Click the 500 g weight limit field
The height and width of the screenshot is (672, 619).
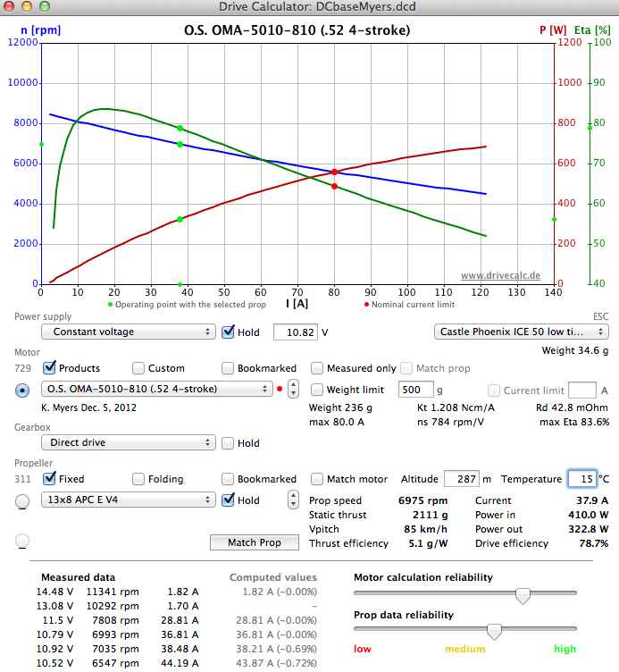[415, 390]
